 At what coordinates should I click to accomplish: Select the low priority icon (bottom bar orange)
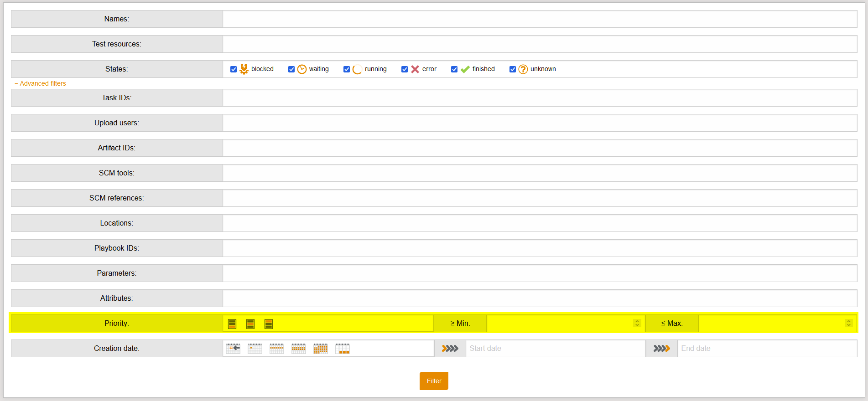click(x=232, y=324)
